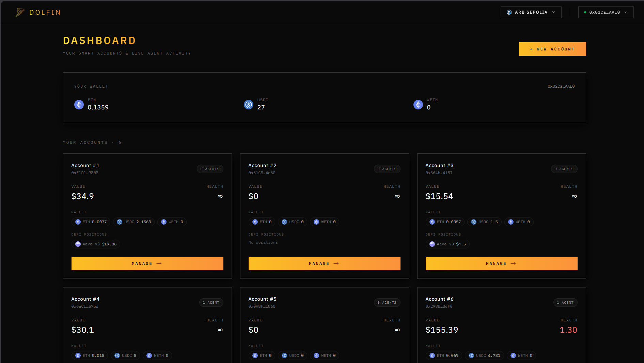Screen dimensions: 644x363
Task: Click Aave V3 $19.86 position in Account #1
Action: coord(96,244)
